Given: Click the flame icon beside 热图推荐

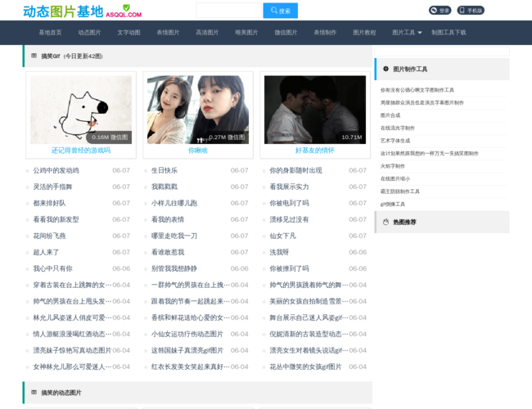Looking at the screenshot, I should pos(385,222).
